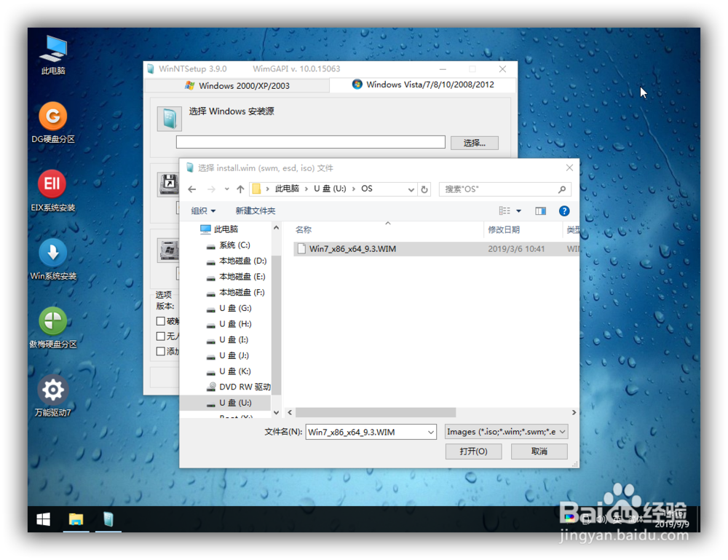Expand 此电脑 chevron in address bar

(306, 189)
